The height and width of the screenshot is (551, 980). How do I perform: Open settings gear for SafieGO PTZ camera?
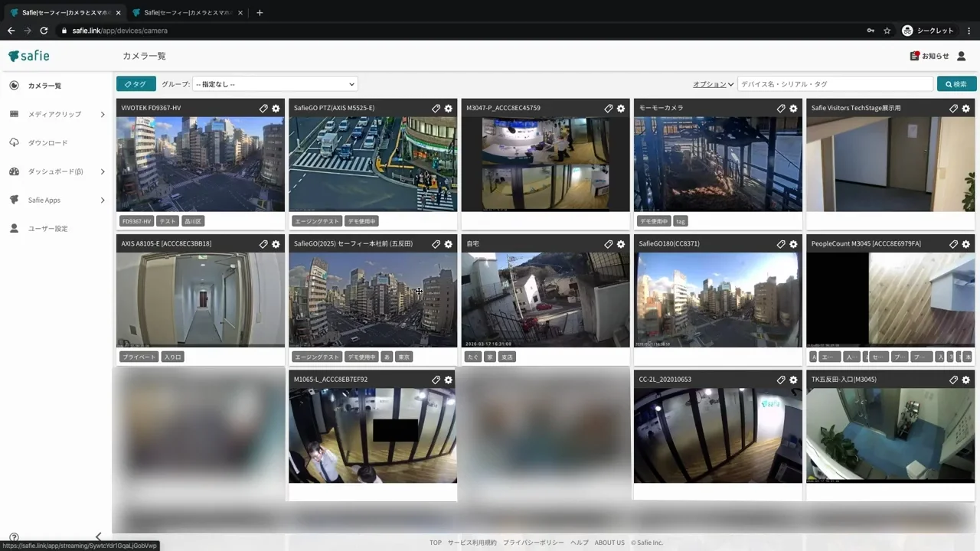pyautogui.click(x=449, y=109)
